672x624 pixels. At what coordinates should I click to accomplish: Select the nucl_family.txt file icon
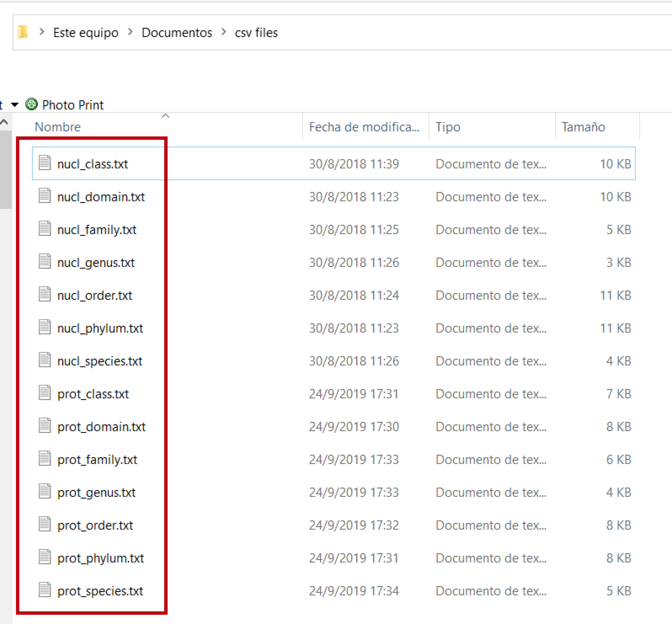pyautogui.click(x=45, y=228)
